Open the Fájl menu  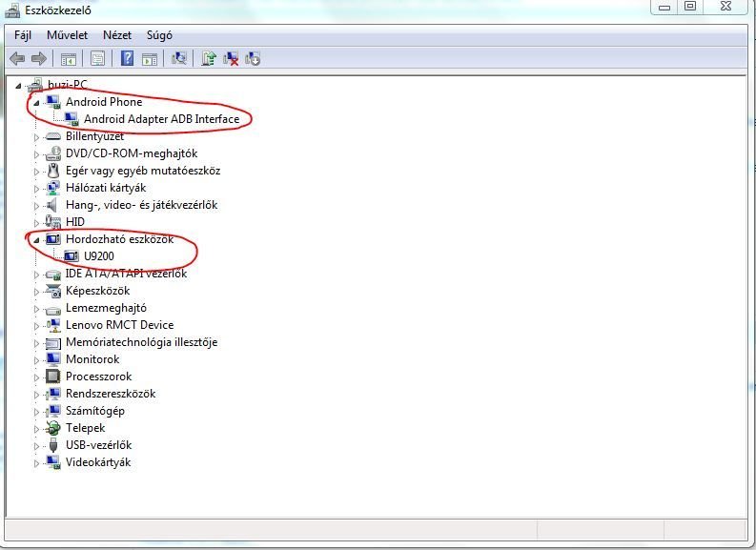pos(23,35)
